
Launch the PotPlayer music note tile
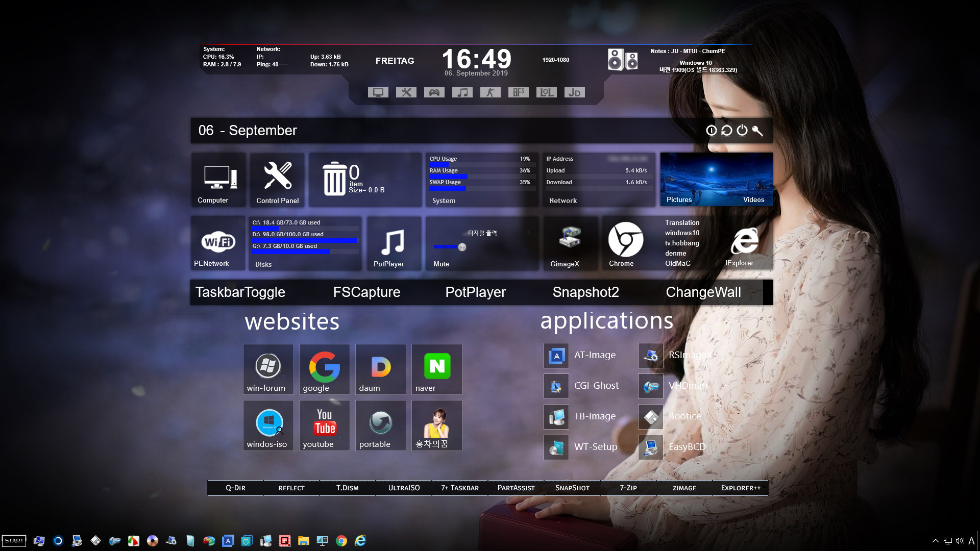click(394, 243)
